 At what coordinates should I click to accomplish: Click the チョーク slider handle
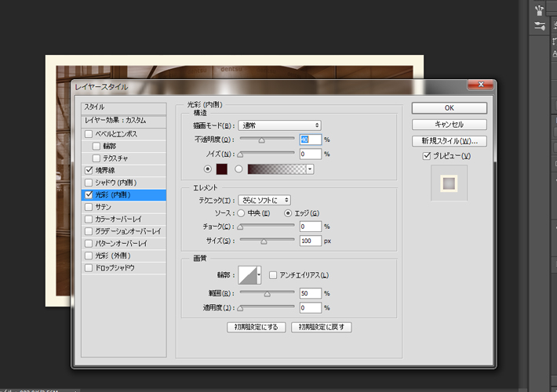click(x=241, y=227)
